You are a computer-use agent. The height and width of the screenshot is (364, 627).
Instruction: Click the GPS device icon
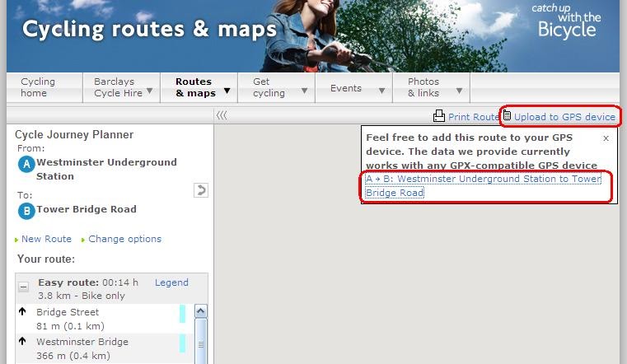pyautogui.click(x=507, y=115)
